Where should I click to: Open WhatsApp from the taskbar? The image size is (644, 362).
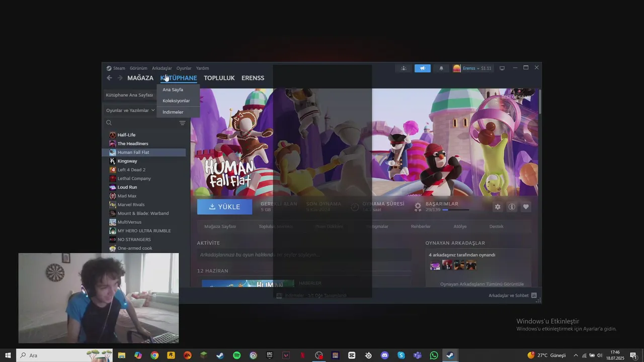pyautogui.click(x=434, y=355)
